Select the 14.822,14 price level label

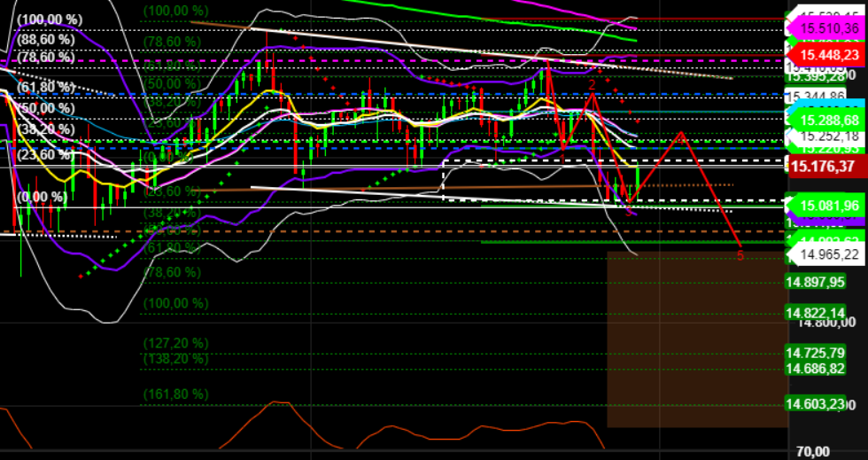815,313
